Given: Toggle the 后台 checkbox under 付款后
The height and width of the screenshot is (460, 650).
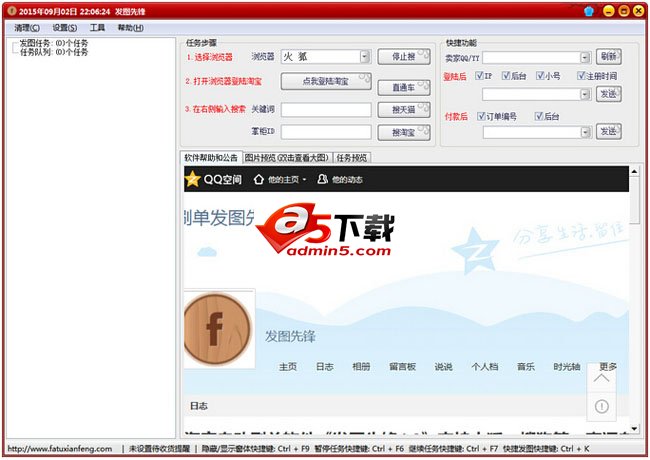Looking at the screenshot, I should pos(538,116).
